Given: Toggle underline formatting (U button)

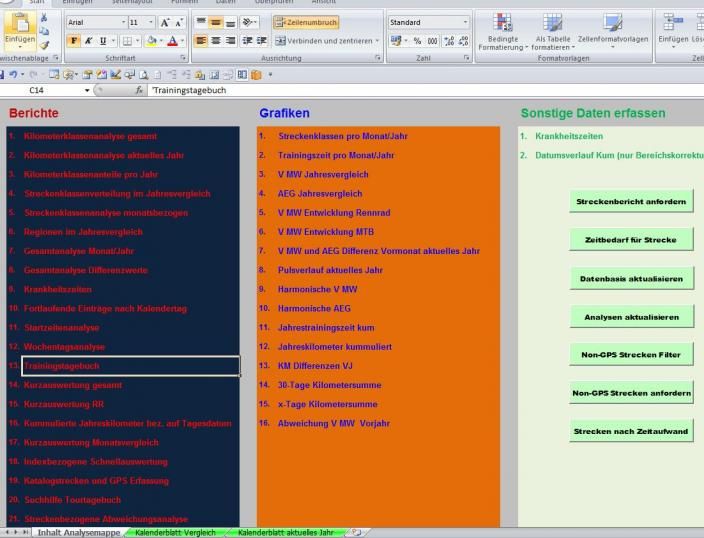Looking at the screenshot, I should point(105,41).
